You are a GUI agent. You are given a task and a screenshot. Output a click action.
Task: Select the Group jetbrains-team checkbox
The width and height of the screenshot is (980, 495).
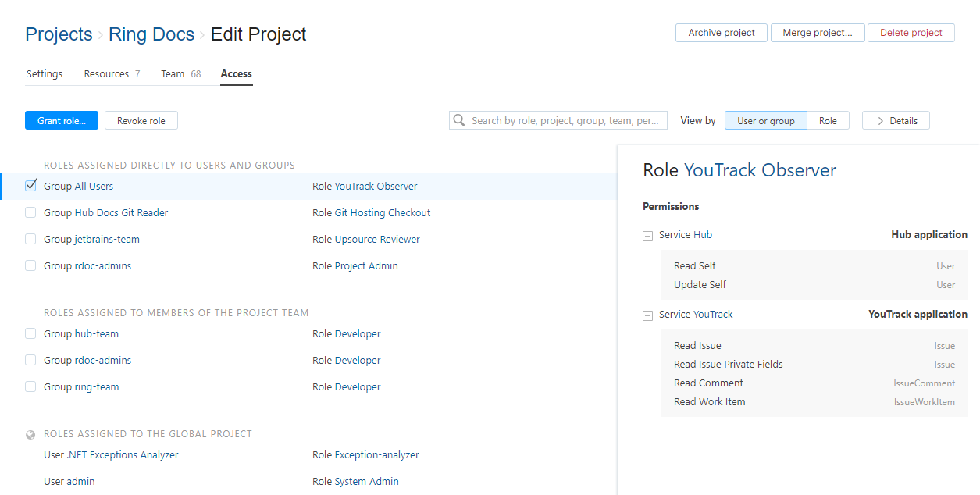30,239
